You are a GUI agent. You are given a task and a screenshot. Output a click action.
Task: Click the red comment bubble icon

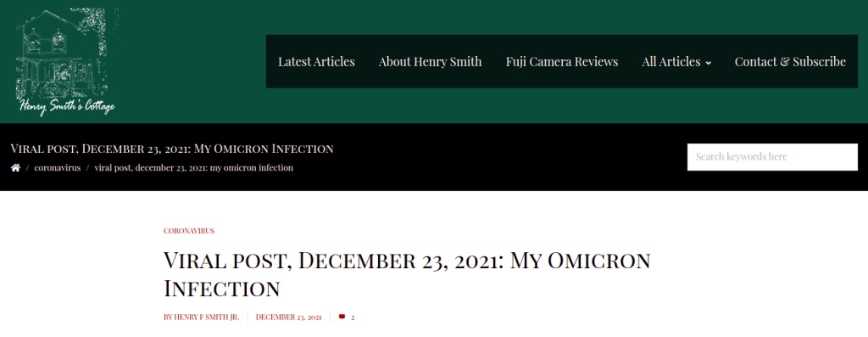coord(342,317)
